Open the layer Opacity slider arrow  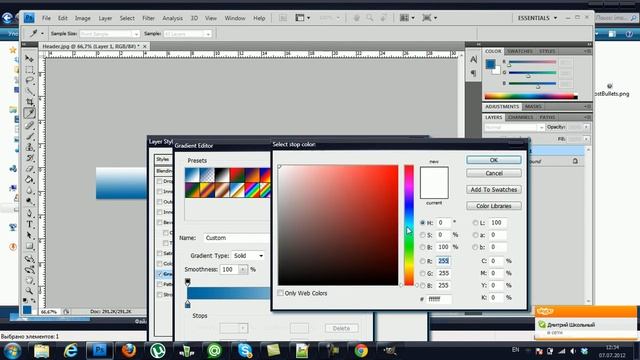(586, 127)
